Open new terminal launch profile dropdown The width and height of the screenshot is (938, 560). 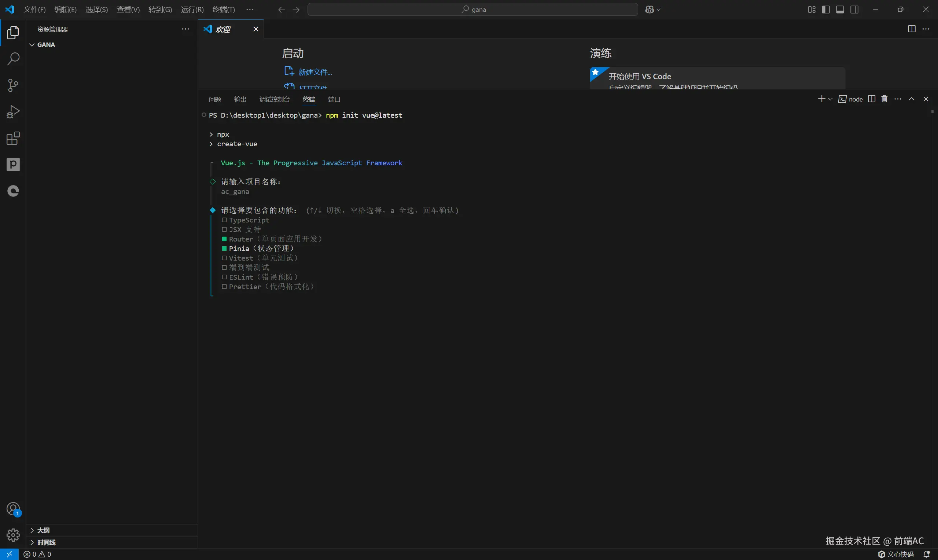point(830,99)
